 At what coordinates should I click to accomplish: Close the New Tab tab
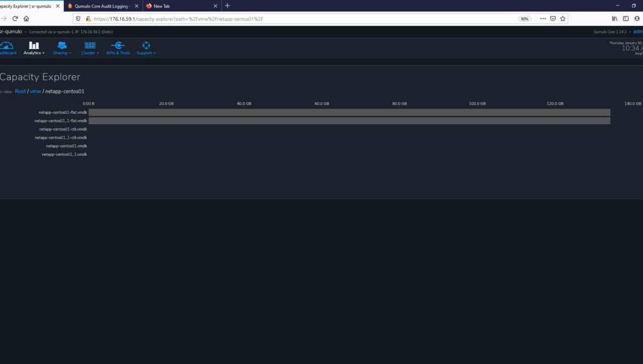click(x=215, y=6)
